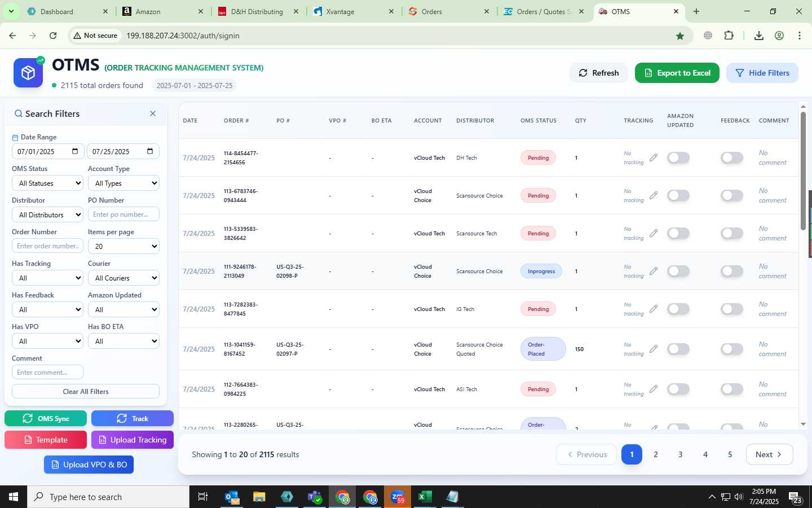The height and width of the screenshot is (508, 812).
Task: Open the notification center icon
Action: (795, 497)
